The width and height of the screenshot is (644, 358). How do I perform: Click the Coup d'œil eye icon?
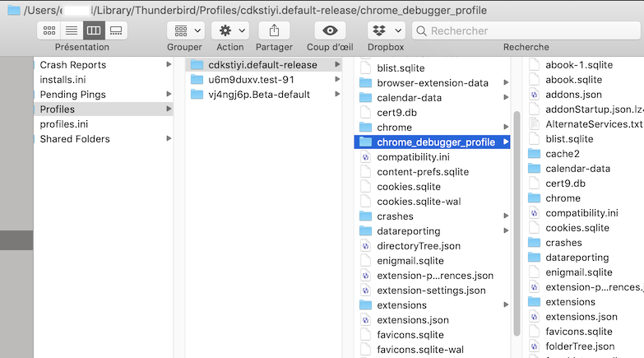[x=330, y=30]
